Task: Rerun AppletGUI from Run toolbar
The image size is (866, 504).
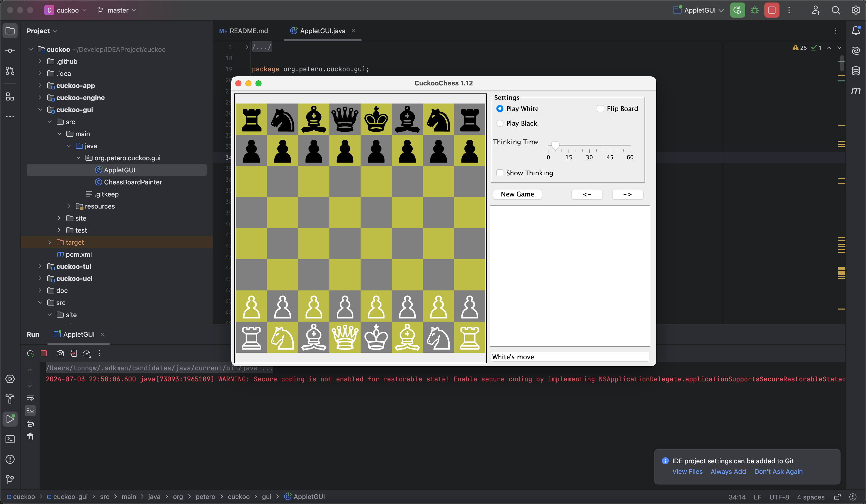Action: coord(30,353)
